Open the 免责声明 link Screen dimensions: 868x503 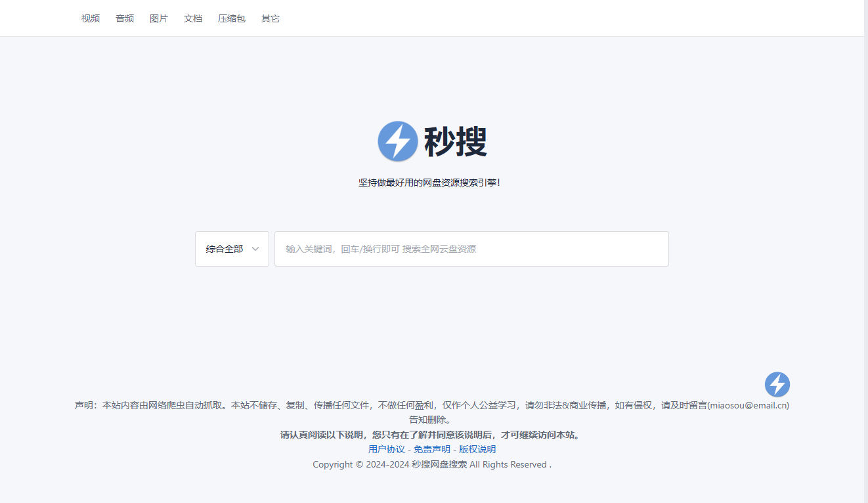(x=432, y=449)
